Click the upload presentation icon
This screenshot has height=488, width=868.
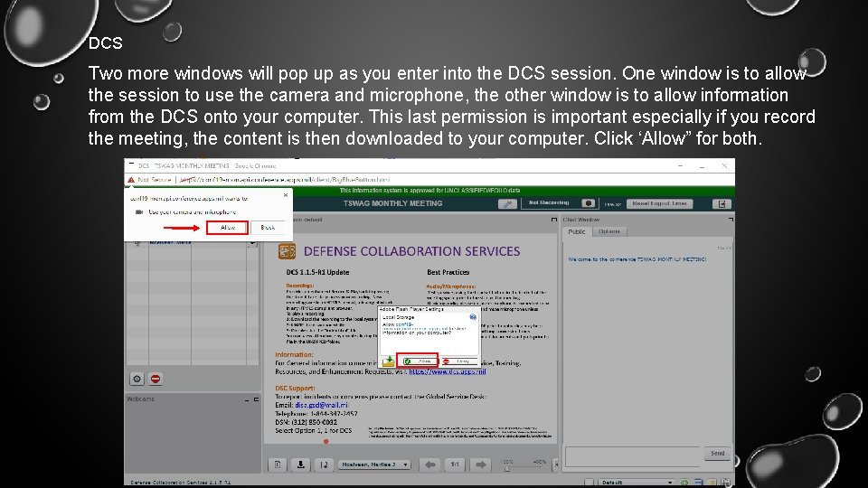278,465
